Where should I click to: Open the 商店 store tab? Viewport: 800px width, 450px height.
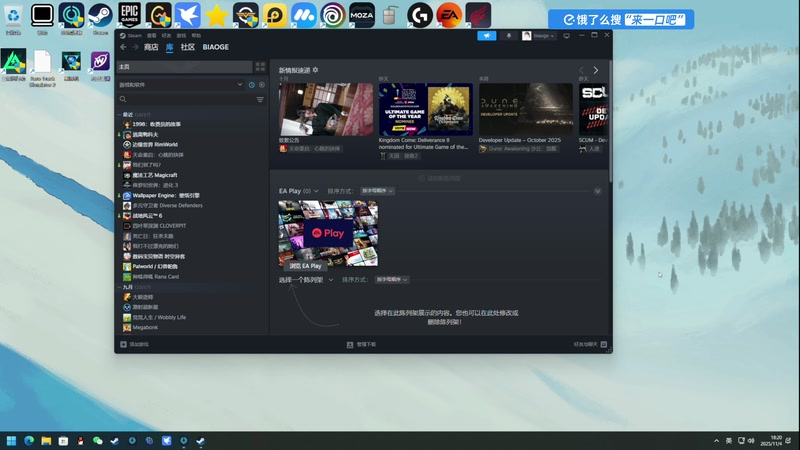tap(151, 47)
